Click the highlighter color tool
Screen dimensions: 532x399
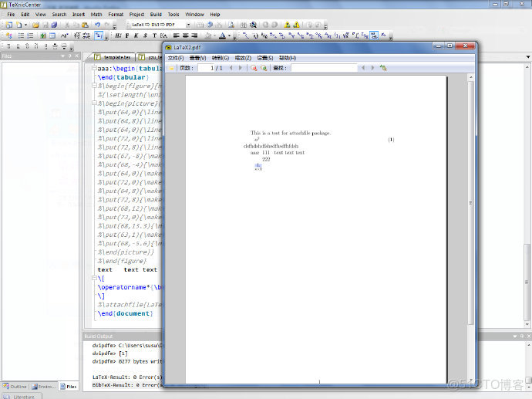[x=208, y=36]
